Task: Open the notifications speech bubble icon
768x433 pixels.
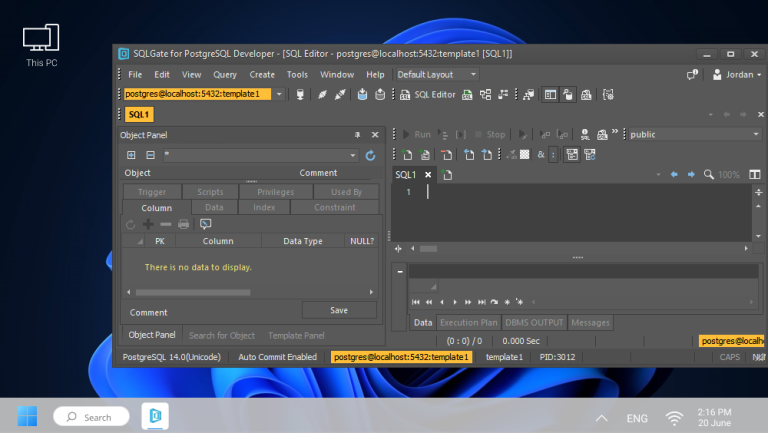Action: [x=692, y=75]
